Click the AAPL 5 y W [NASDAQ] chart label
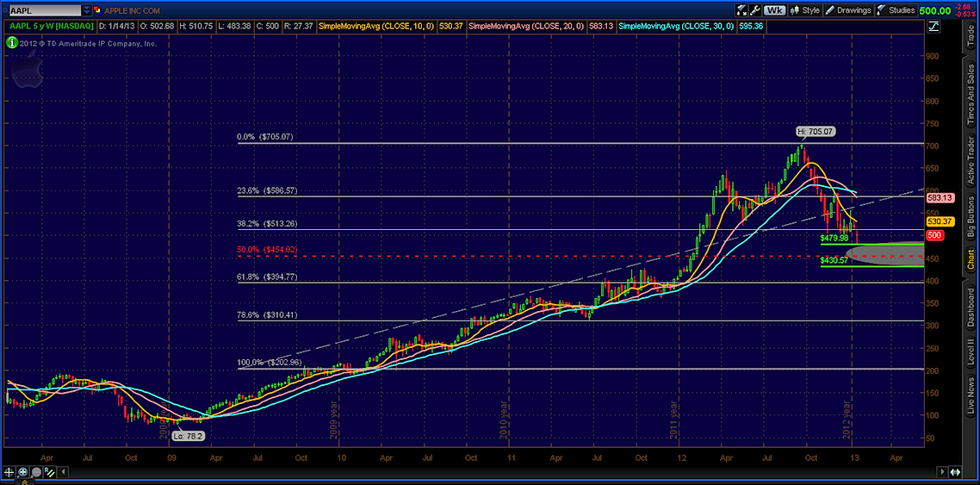980x485 pixels. coord(51,26)
